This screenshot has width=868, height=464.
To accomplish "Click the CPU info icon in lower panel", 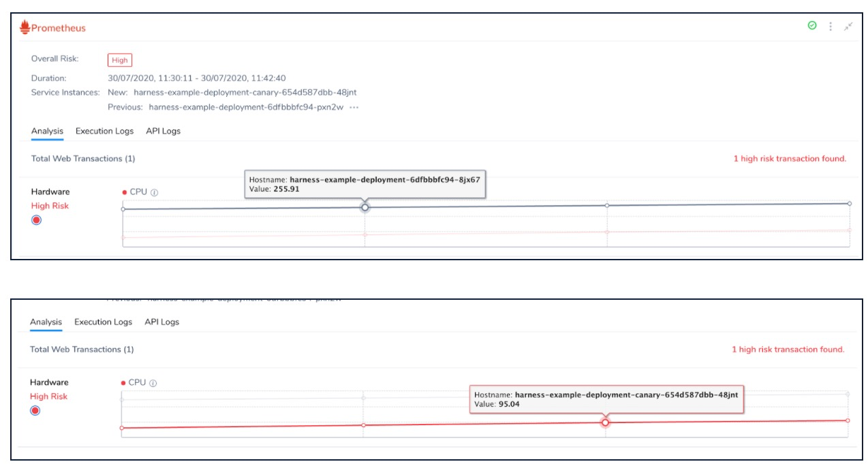I will click(x=153, y=383).
